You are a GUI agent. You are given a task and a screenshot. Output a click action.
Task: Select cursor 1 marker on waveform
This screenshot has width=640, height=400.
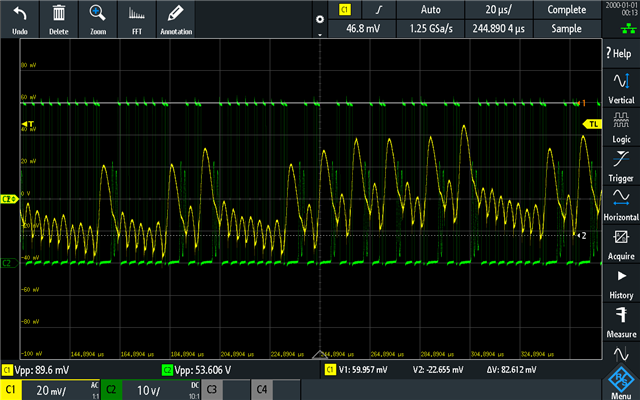[x=582, y=103]
